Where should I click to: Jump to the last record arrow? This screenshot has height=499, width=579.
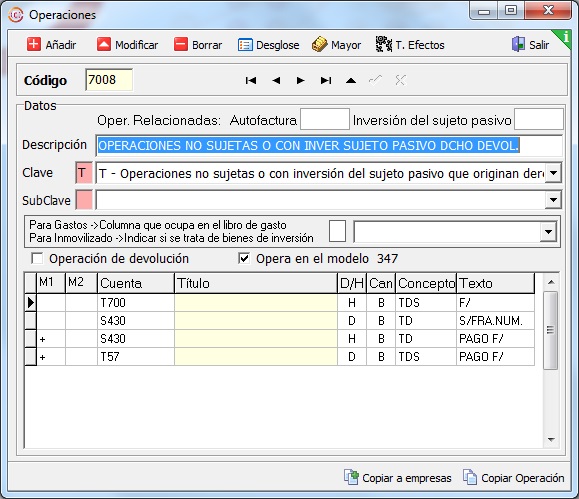pyautogui.click(x=326, y=81)
